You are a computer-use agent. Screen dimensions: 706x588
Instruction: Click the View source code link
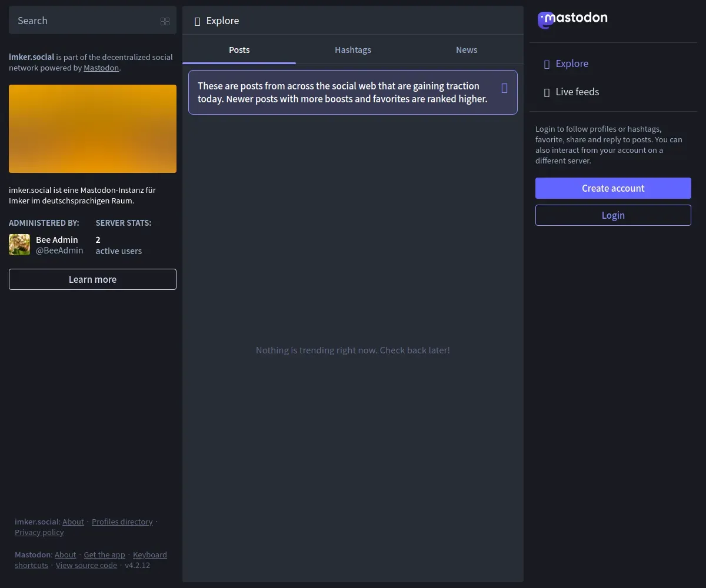click(x=86, y=566)
